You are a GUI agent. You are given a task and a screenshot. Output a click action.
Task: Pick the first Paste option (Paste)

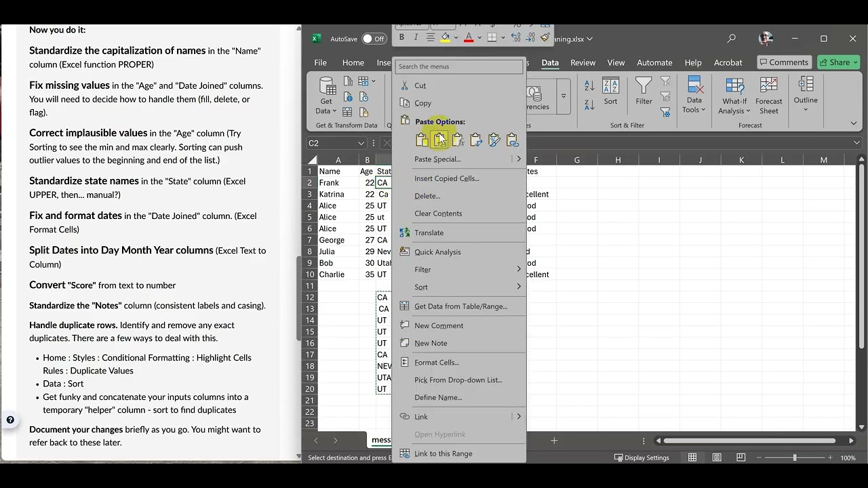(422, 140)
